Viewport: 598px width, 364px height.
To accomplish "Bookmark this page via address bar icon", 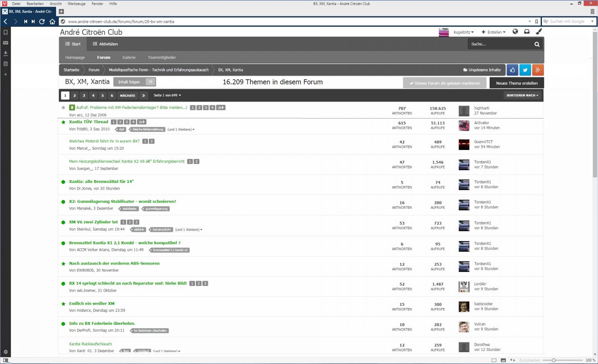I will coord(536,22).
